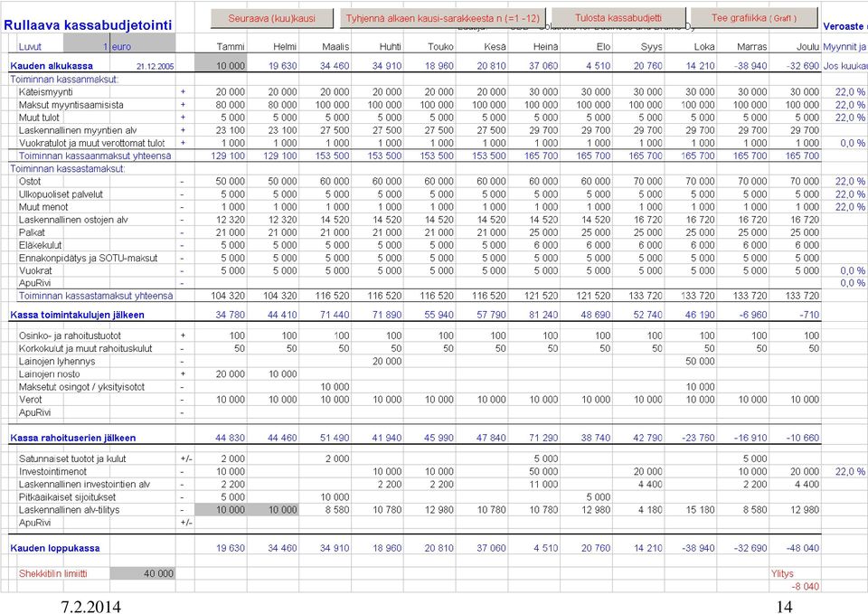Screen dimensions: 868x614
Task: Click the Tee grafiikka button
Action: coord(754,18)
